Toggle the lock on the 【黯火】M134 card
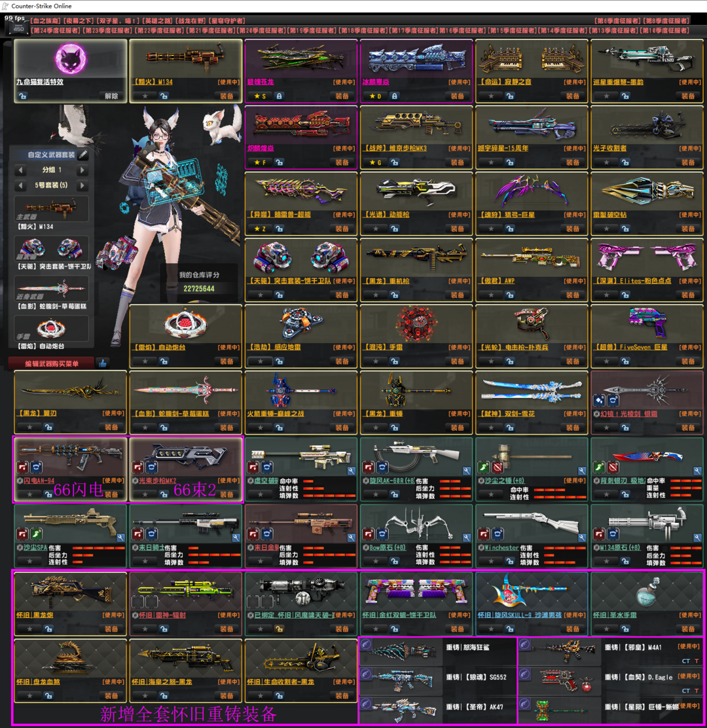The width and height of the screenshot is (707, 728). point(164,96)
